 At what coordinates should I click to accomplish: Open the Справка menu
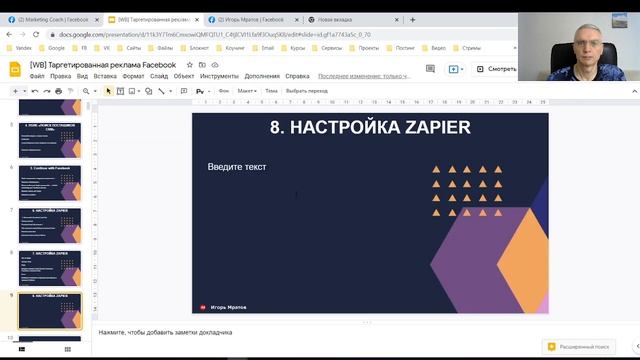click(297, 76)
